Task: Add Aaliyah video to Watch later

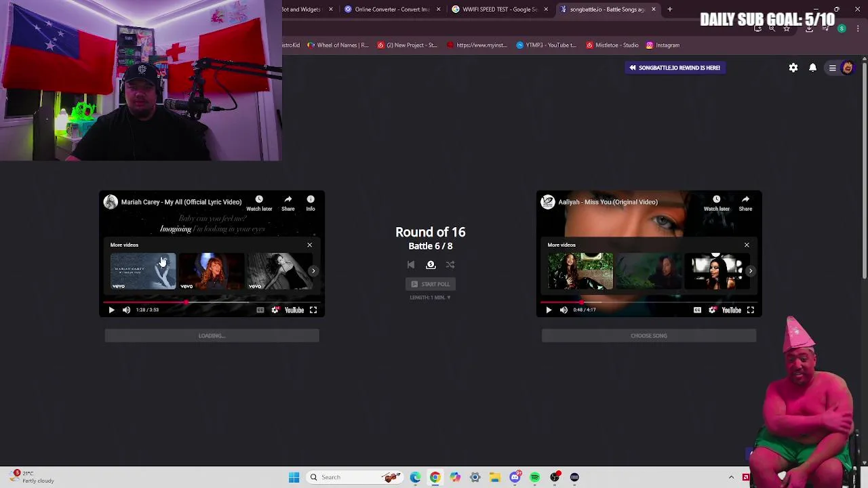Action: click(716, 203)
